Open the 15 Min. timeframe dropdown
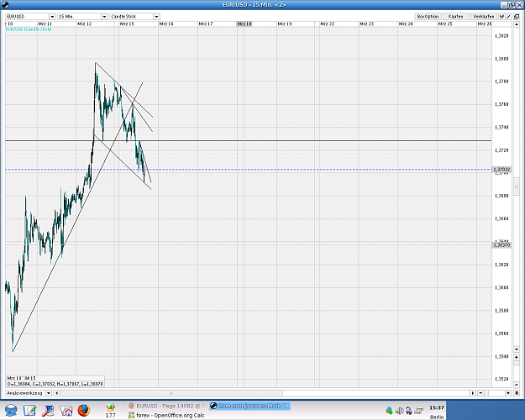This screenshot has width=525, height=420. pyautogui.click(x=82, y=17)
